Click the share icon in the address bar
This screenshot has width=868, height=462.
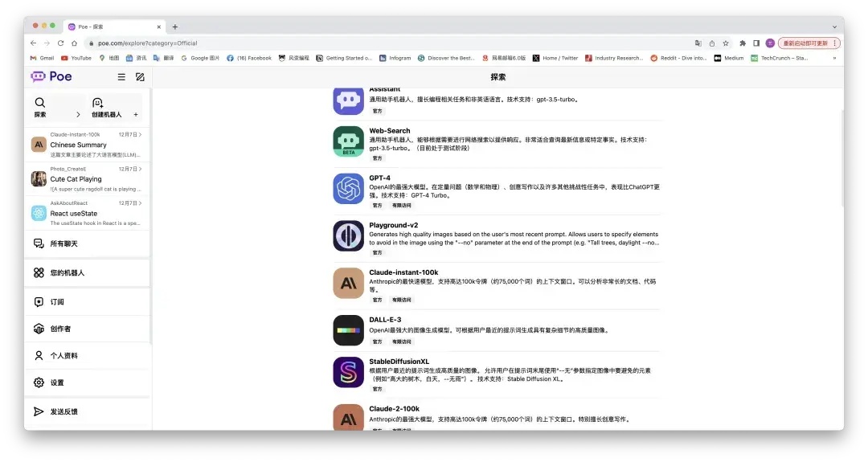point(712,43)
